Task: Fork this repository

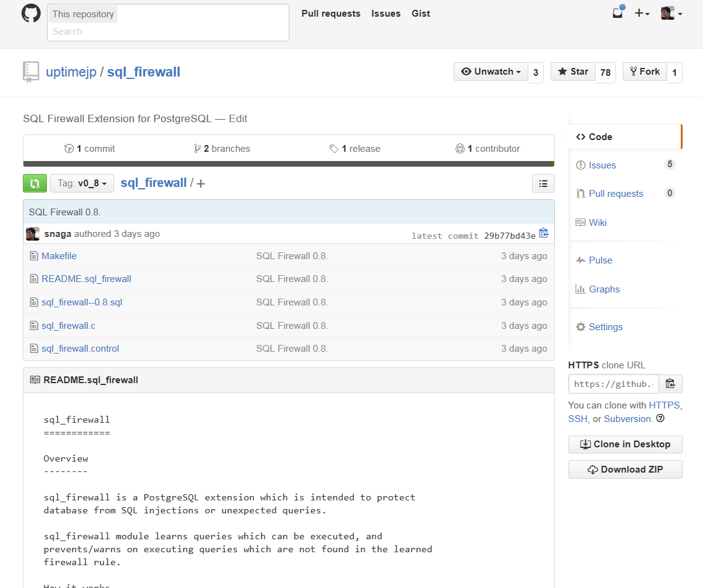Action: [645, 72]
